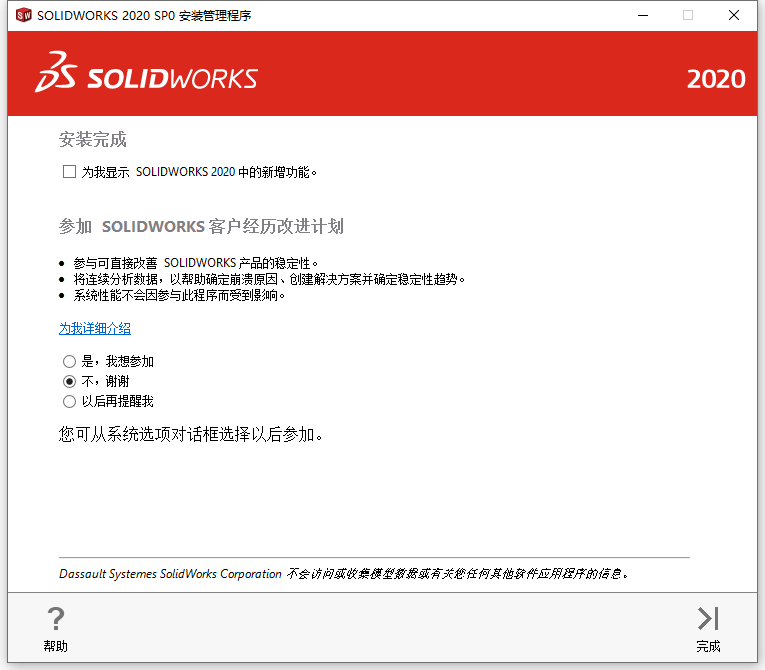Minimize the installation manager window
Viewport: 765px width, 670px height.
coord(643,16)
